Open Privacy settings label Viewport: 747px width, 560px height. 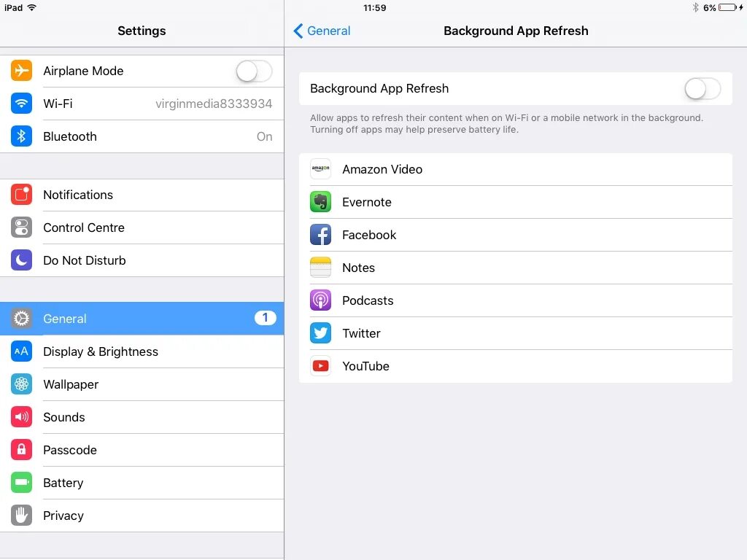coord(63,516)
